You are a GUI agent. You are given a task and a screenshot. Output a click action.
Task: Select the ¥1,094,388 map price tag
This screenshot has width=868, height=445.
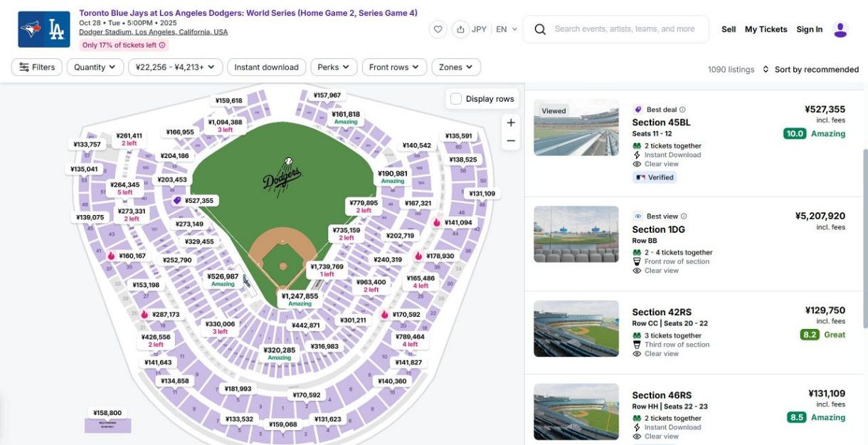pos(225,125)
